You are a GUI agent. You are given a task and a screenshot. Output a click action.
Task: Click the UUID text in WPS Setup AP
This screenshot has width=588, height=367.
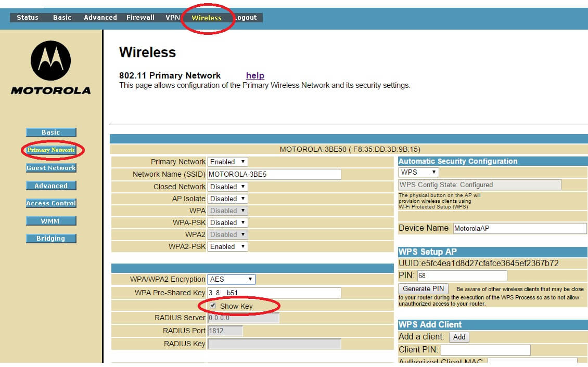tap(479, 263)
